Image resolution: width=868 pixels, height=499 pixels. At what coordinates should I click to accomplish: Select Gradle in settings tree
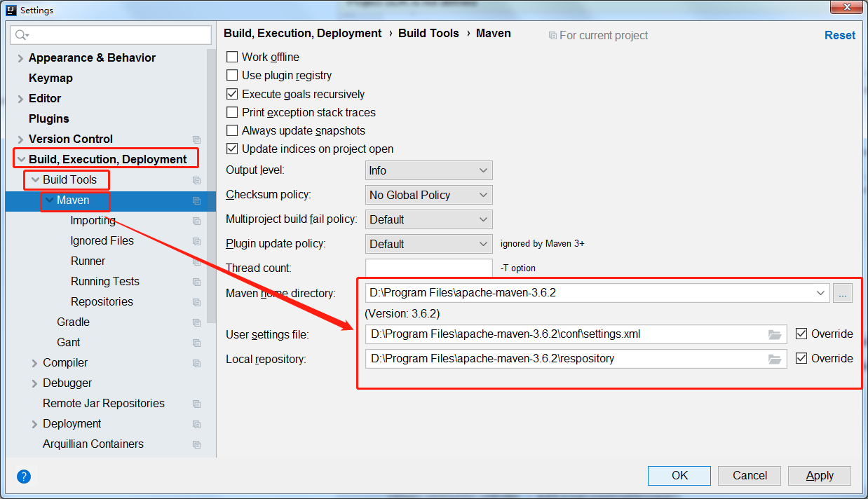pyautogui.click(x=73, y=322)
